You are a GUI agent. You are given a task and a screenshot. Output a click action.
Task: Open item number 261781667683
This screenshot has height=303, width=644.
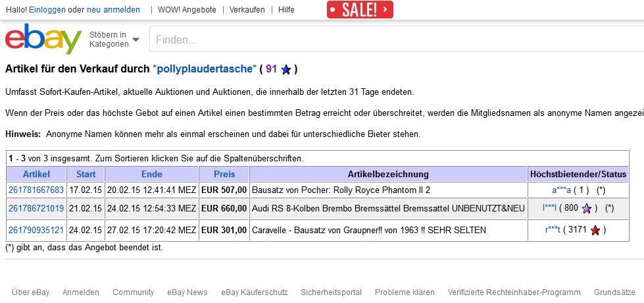coord(36,190)
